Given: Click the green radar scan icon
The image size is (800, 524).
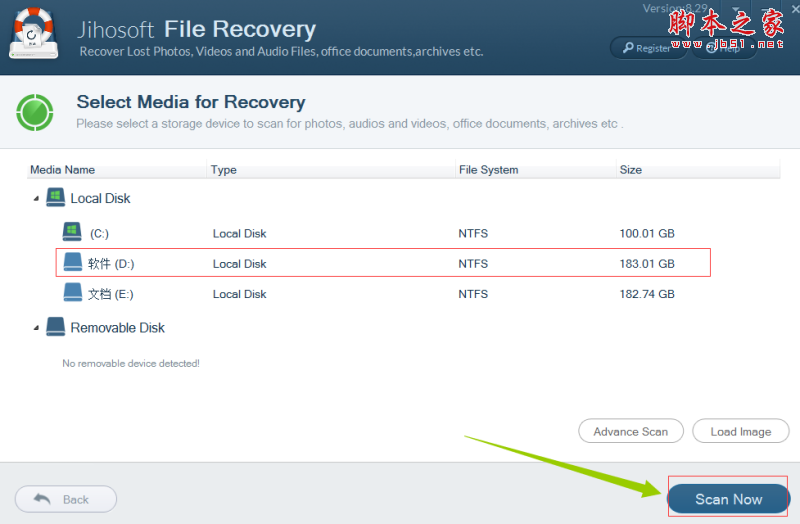Looking at the screenshot, I should click(x=35, y=112).
